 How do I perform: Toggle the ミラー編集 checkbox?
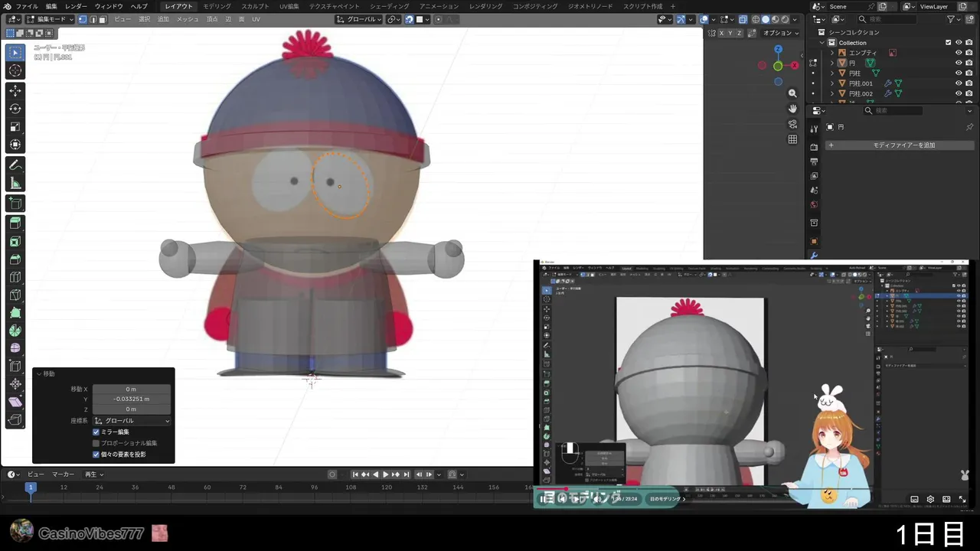coord(96,432)
